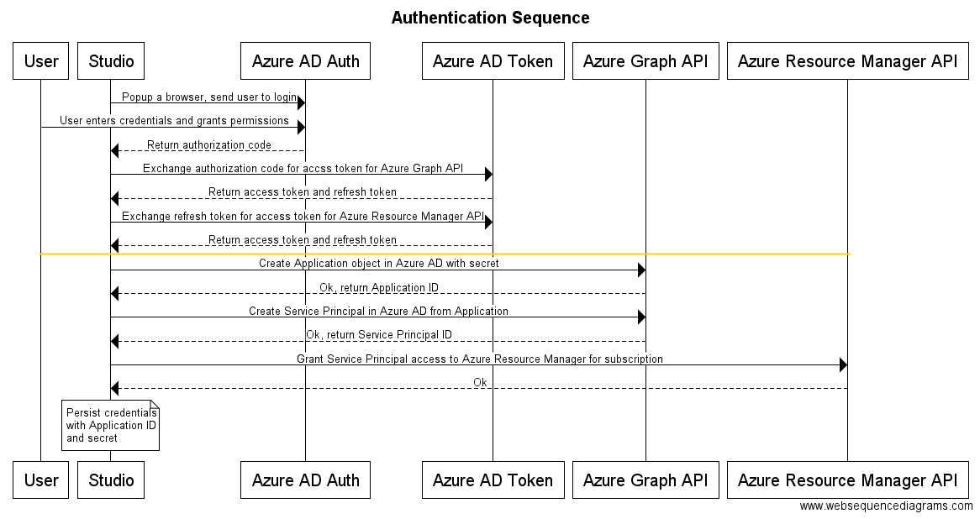Select "Create Service Principal in Azure AD" message

[378, 312]
